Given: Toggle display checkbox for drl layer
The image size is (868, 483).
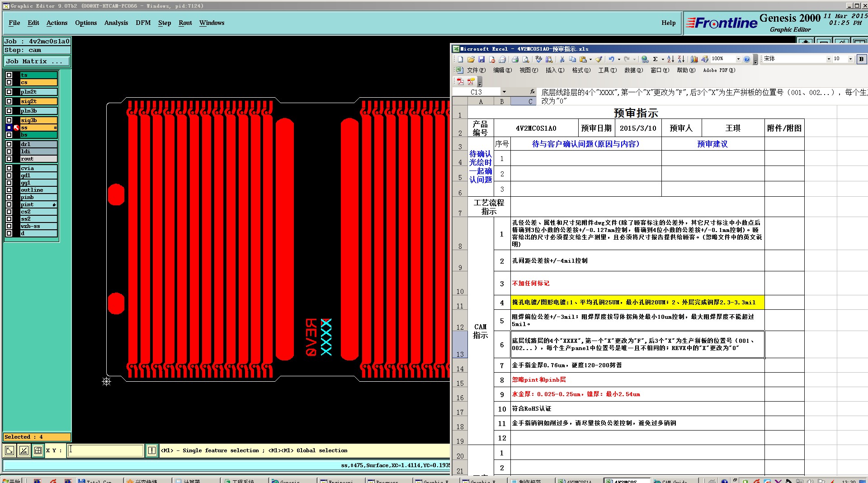Looking at the screenshot, I should (x=9, y=144).
